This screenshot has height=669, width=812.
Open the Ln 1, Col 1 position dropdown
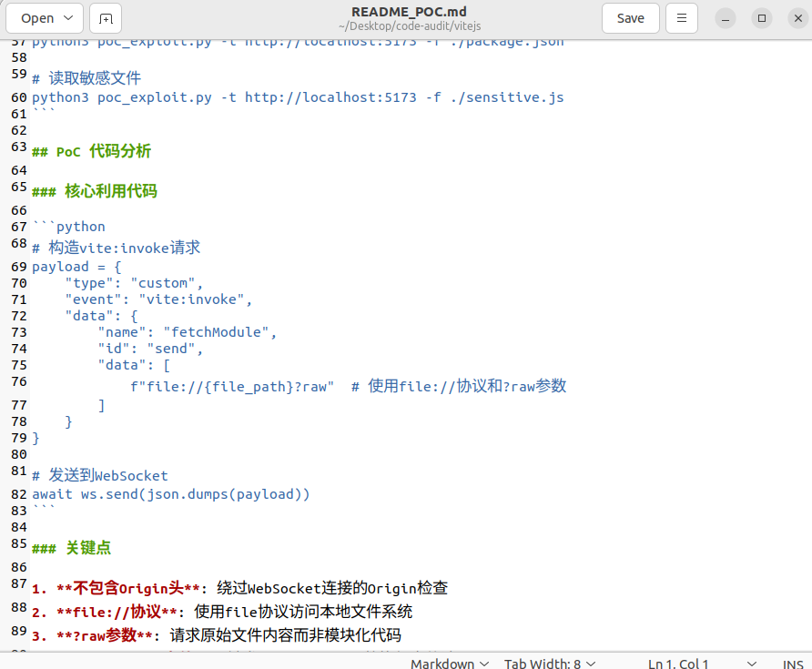click(702, 664)
